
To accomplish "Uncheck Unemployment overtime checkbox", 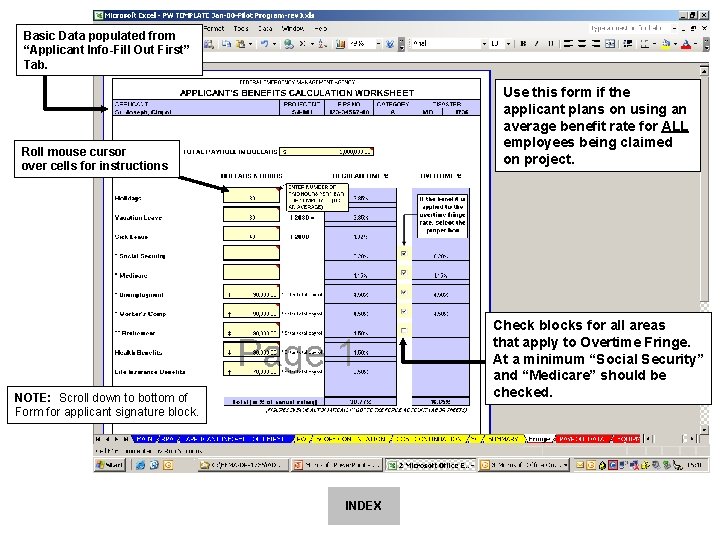I will pos(404,292).
